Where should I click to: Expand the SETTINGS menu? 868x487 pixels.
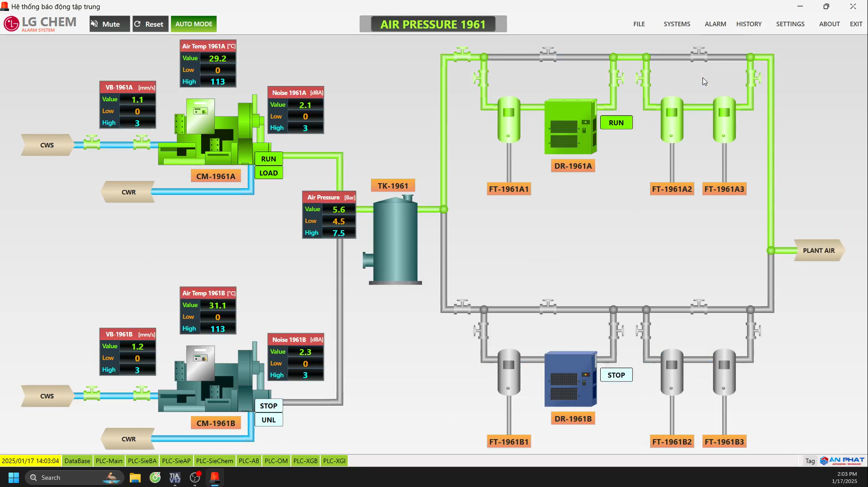(790, 24)
